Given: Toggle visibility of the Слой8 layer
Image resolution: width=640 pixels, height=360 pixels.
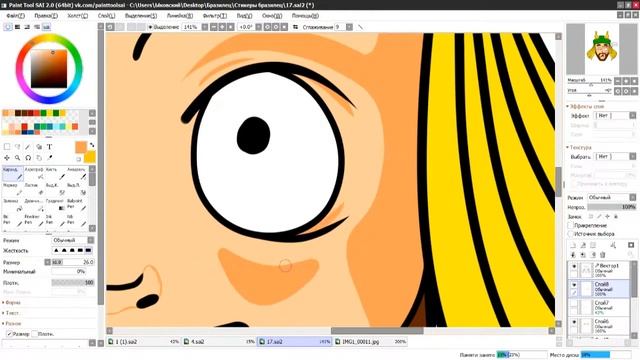Looking at the screenshot, I should 574,285.
